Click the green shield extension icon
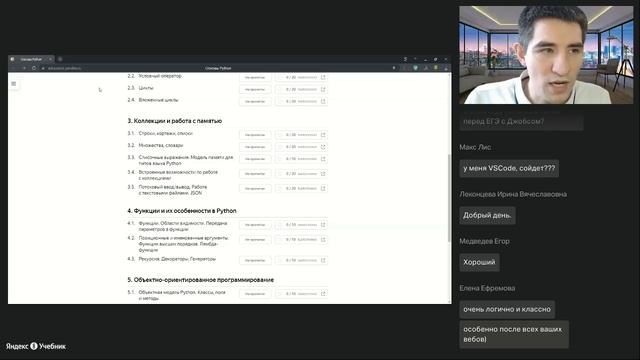Image resolution: width=640 pixels, height=360 pixels. click(416, 68)
